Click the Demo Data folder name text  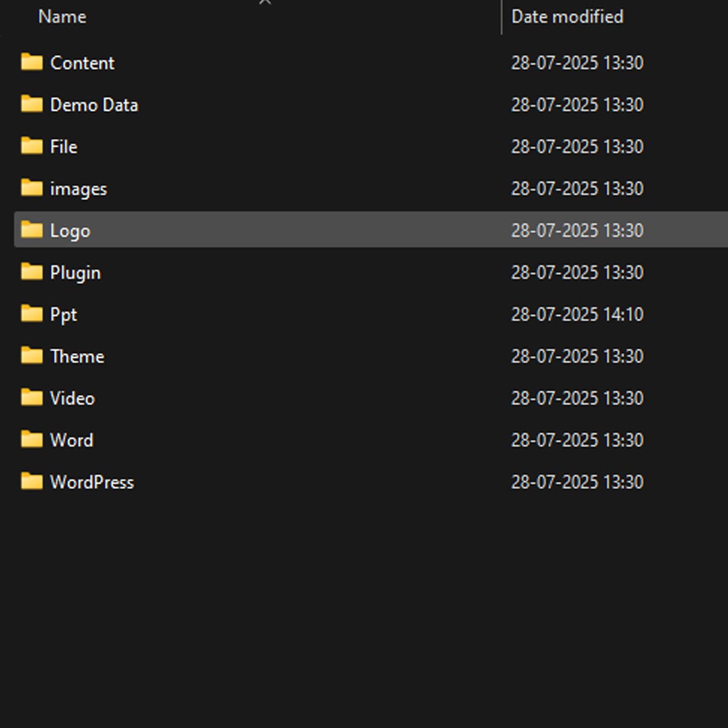tap(94, 105)
